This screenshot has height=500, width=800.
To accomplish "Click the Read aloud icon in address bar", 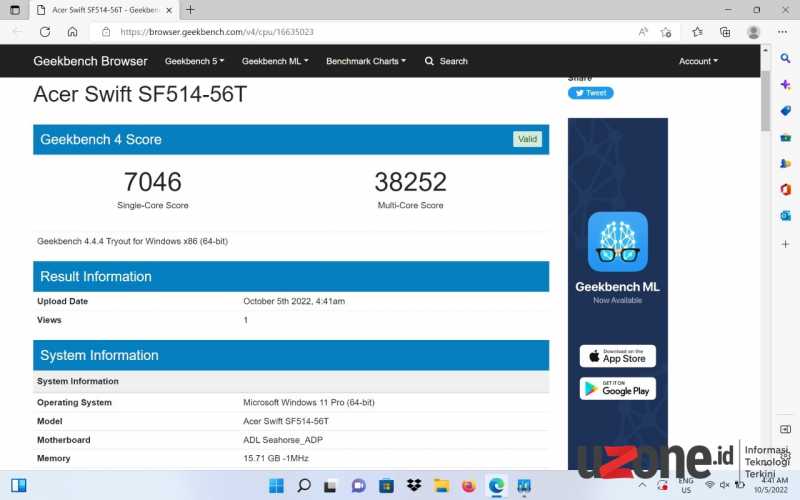I will coord(643,32).
